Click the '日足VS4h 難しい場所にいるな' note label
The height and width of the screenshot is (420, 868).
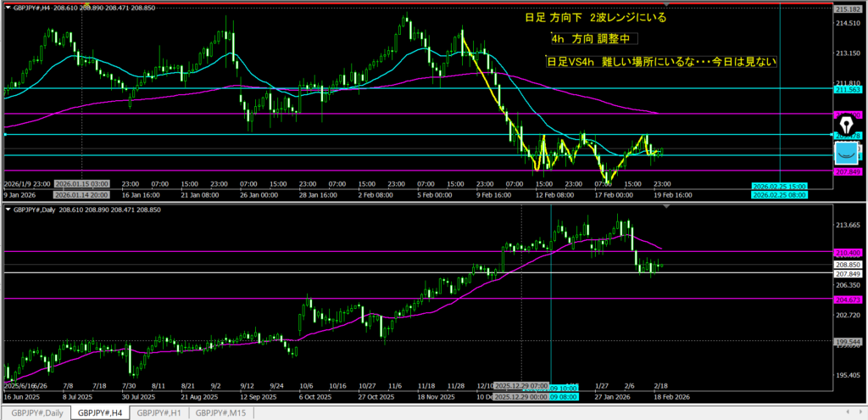pos(661,61)
